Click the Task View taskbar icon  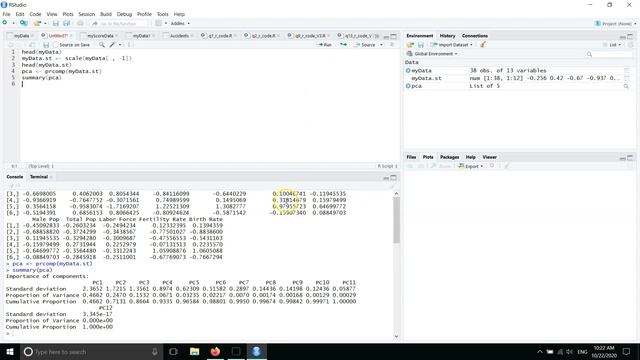pyautogui.click(x=173, y=351)
